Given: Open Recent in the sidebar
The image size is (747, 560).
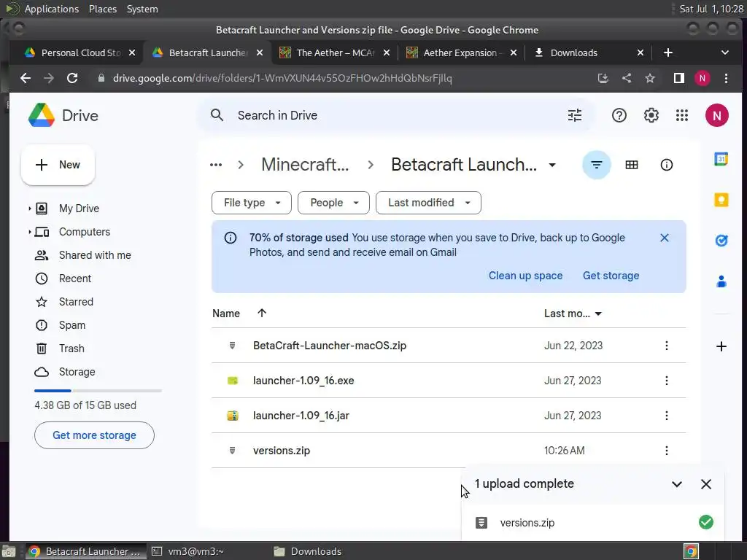Looking at the screenshot, I should 75,279.
